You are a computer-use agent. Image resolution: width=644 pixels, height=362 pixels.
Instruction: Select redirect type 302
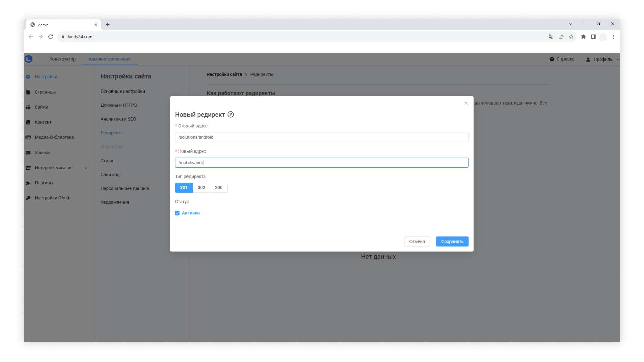201,188
